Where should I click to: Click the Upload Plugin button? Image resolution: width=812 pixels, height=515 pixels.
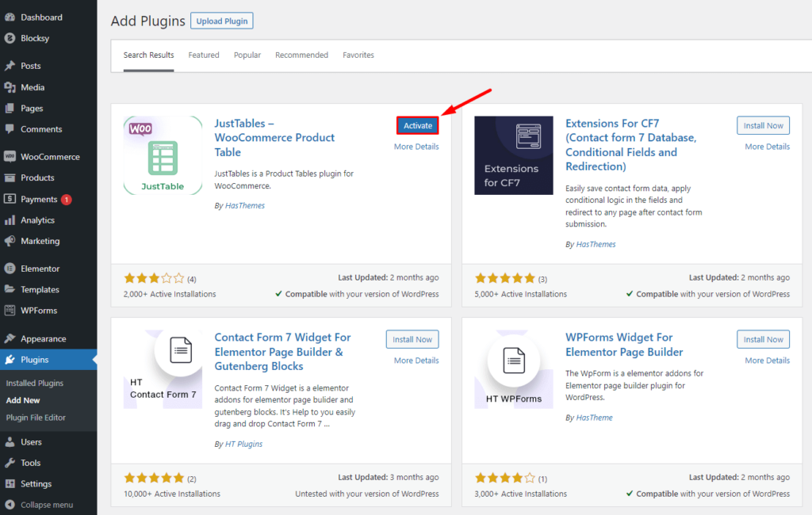click(x=222, y=21)
